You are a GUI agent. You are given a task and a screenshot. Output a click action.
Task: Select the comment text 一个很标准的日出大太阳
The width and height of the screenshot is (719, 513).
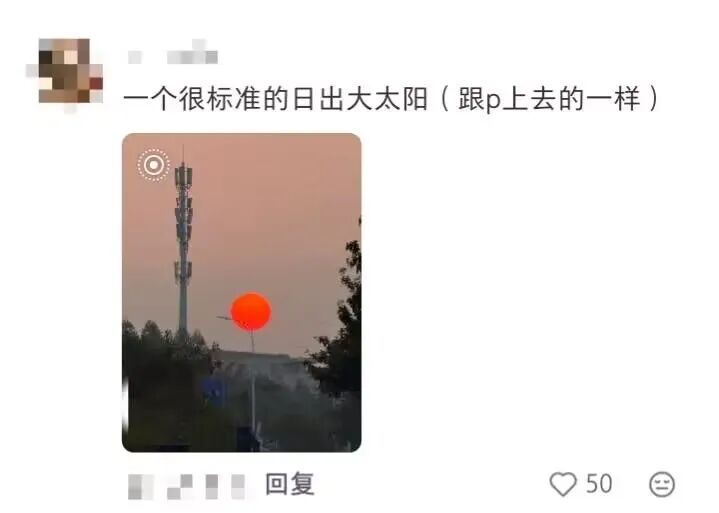pyautogui.click(x=276, y=99)
